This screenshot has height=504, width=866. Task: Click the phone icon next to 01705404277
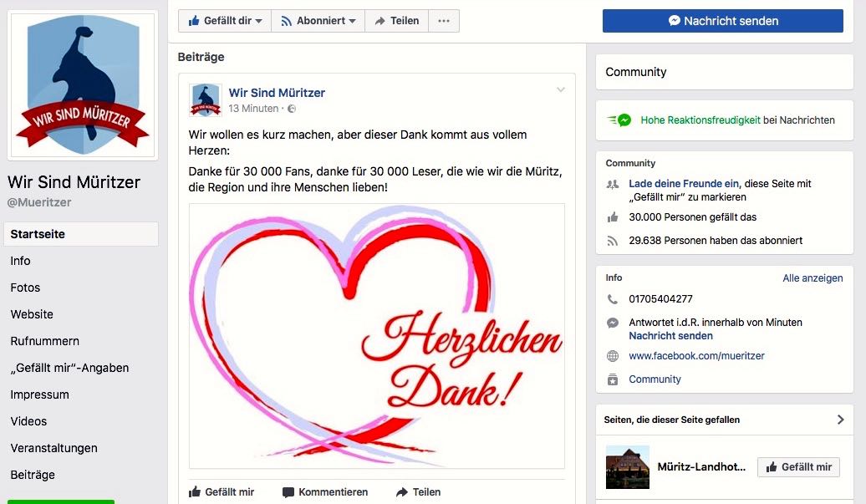pos(613,299)
